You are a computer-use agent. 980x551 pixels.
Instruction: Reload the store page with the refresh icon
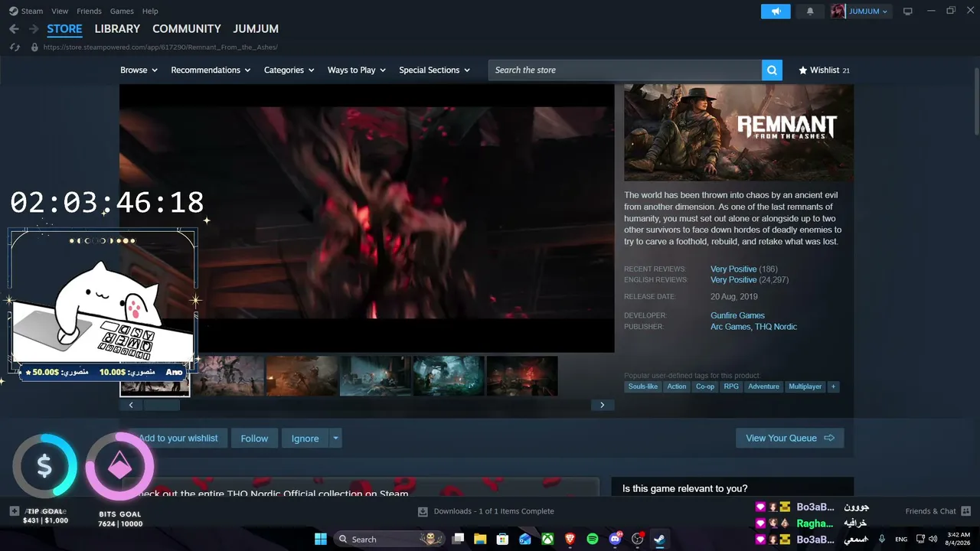pyautogui.click(x=15, y=47)
